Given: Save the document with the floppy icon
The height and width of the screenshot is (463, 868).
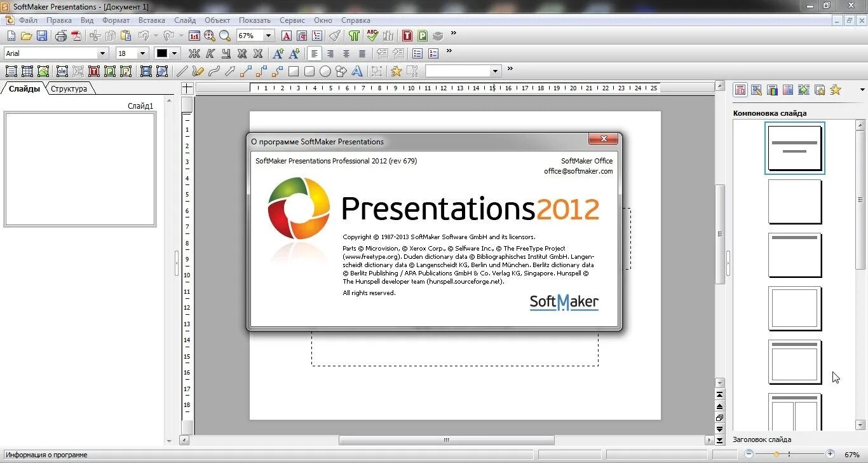Looking at the screenshot, I should click(41, 36).
